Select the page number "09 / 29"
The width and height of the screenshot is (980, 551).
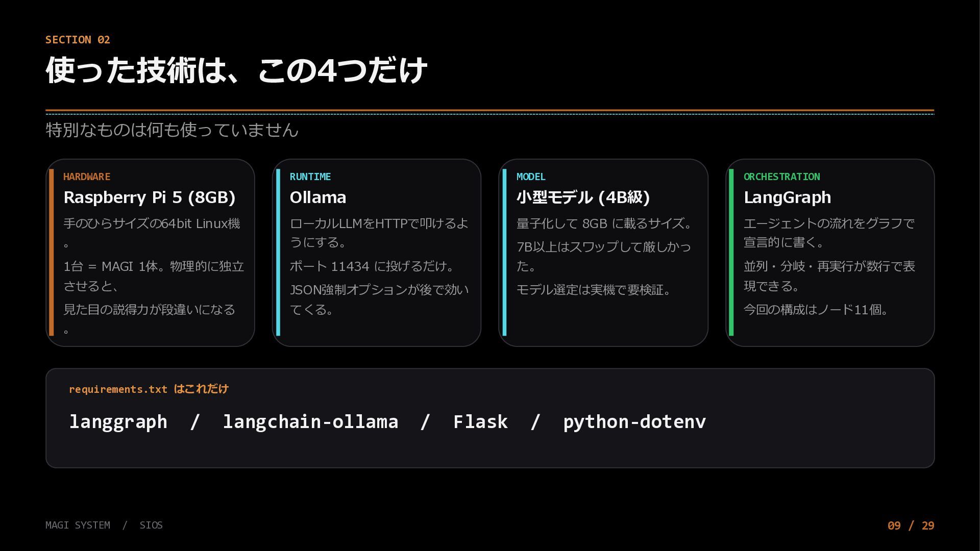tap(911, 525)
